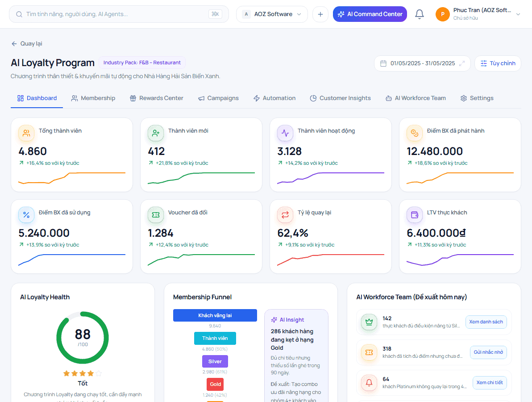This screenshot has width=532, height=402.
Task: Click the plus icon beside AOZ Software
Action: (320, 14)
